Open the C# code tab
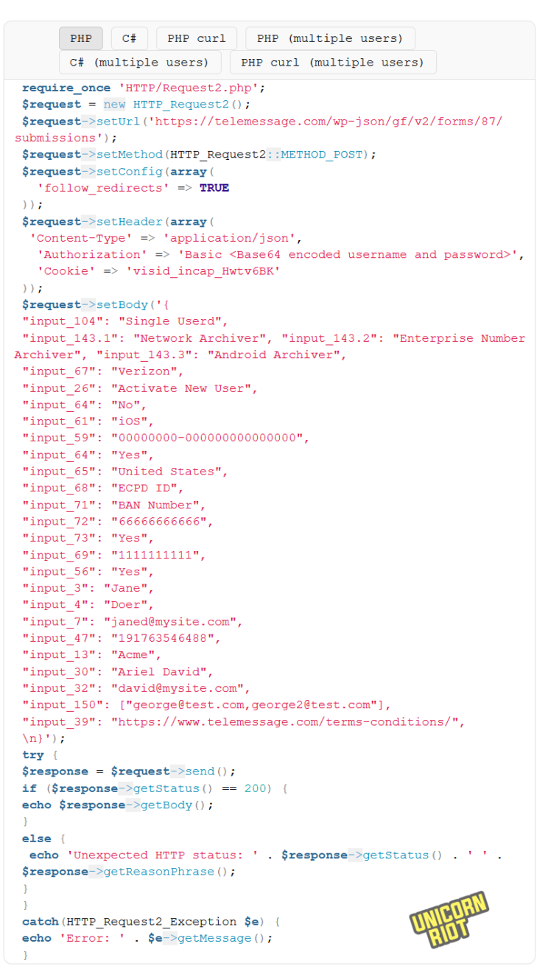548x980 pixels. 130,38
